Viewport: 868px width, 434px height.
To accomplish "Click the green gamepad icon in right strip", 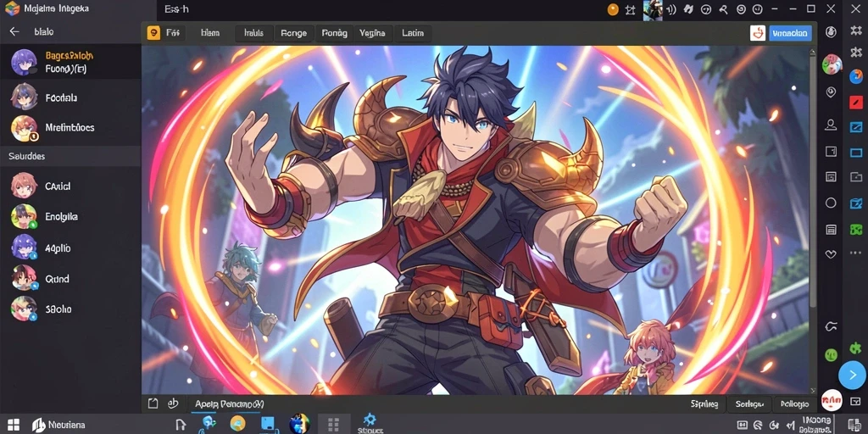I will click(856, 229).
